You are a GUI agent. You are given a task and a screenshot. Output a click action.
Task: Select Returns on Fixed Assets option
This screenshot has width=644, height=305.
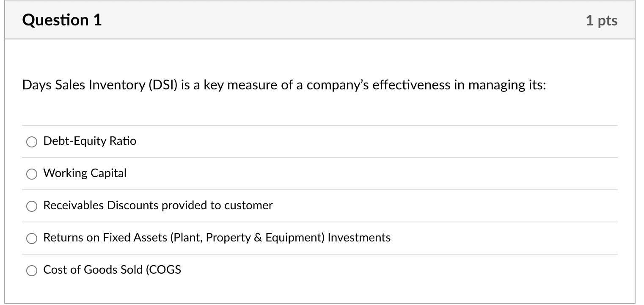coord(32,238)
